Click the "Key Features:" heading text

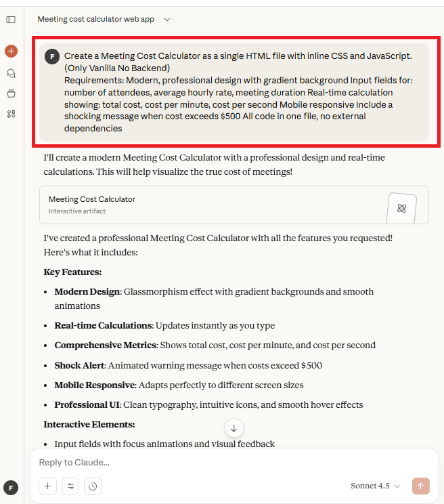(x=72, y=272)
